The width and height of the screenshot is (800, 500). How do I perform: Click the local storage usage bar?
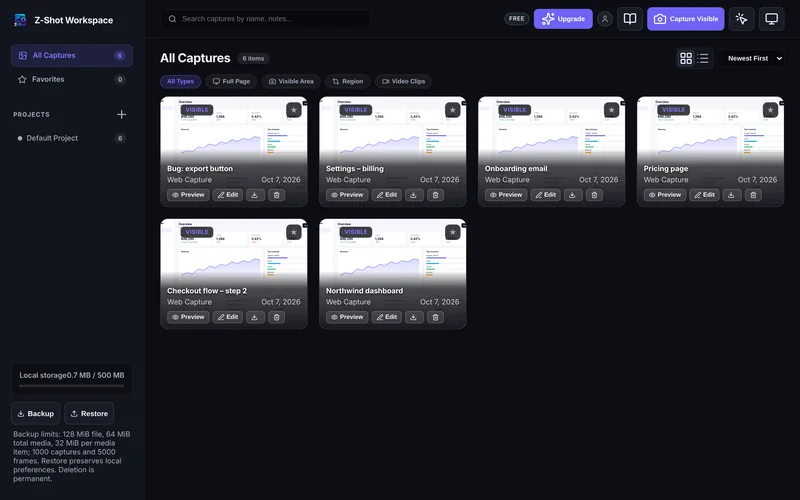[72, 386]
